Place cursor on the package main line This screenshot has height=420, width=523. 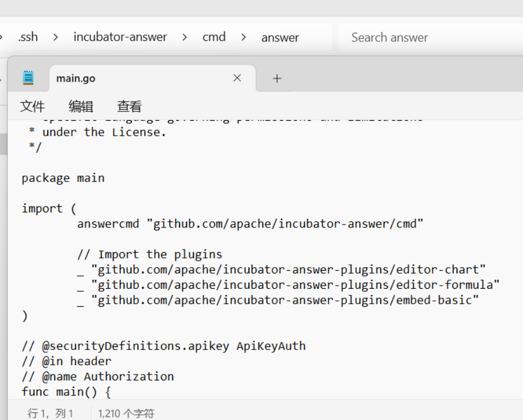(63, 178)
